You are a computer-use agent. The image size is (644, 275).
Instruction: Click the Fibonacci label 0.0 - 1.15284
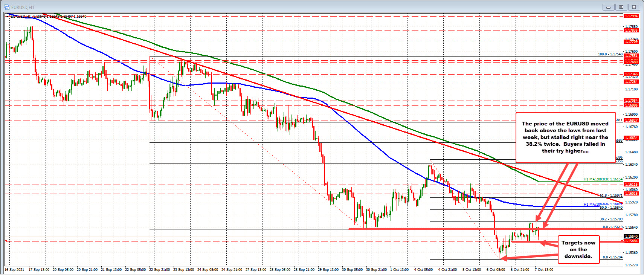612,257
